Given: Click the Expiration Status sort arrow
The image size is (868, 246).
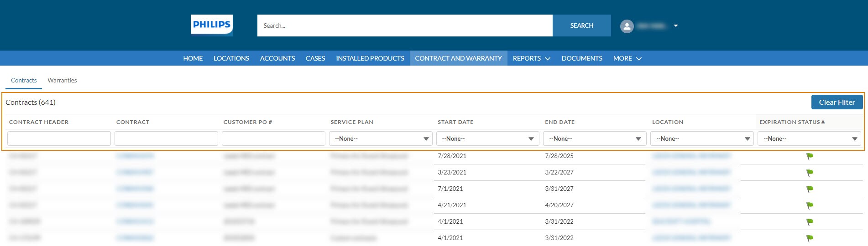Looking at the screenshot, I should point(823,122).
